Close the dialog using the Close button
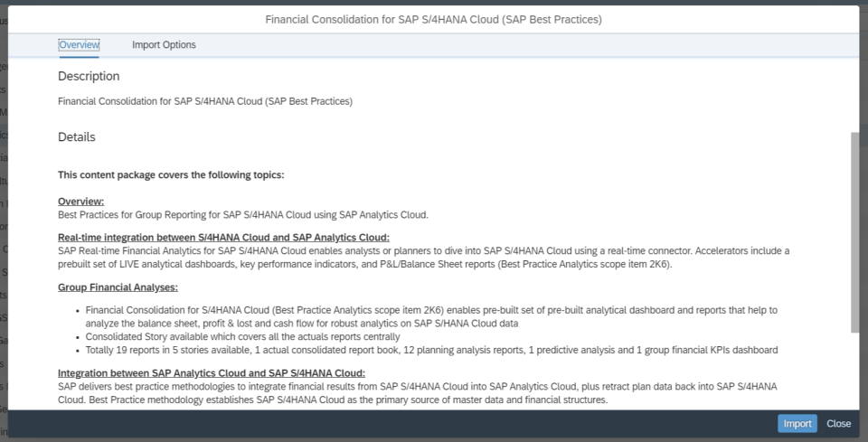The width and height of the screenshot is (868, 442). pos(838,424)
